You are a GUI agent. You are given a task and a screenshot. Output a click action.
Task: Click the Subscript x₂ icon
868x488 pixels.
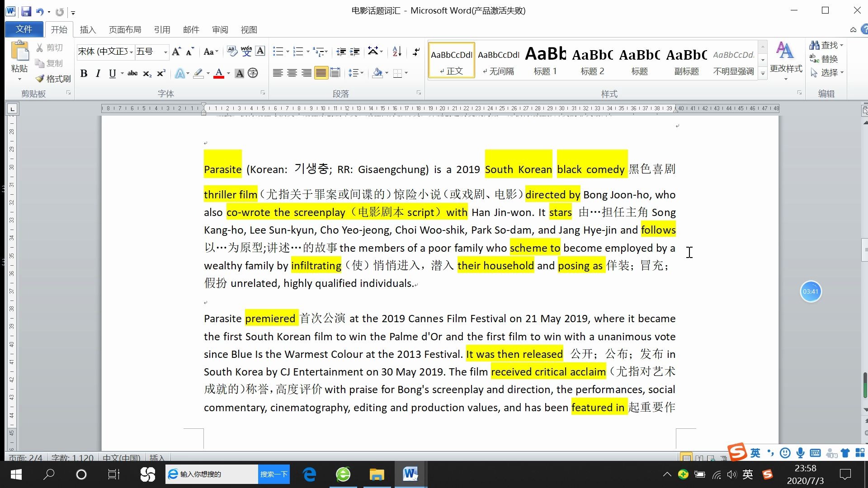(147, 73)
